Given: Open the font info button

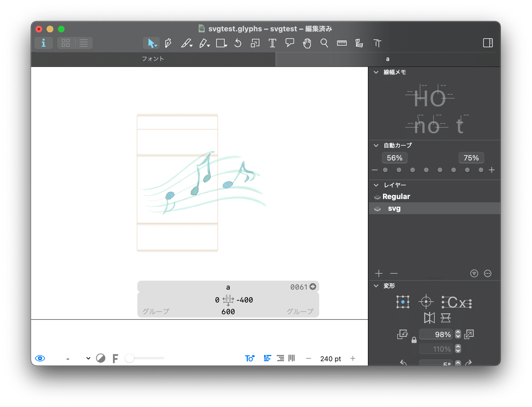Looking at the screenshot, I should [x=43, y=43].
